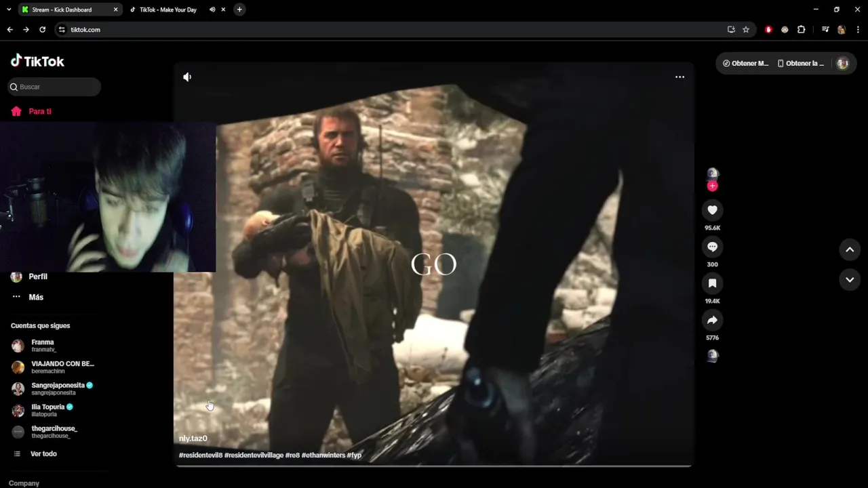Open the creator avatar beside video
The image size is (868, 488).
point(712,174)
